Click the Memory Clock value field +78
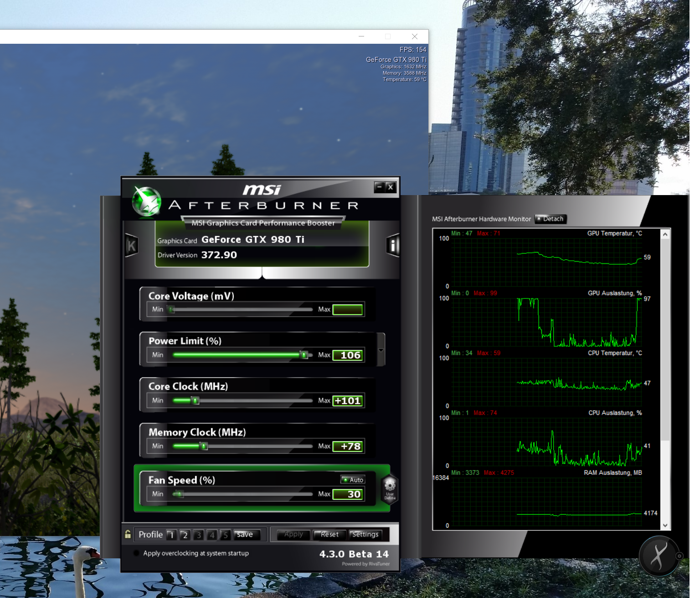700x598 pixels. [x=348, y=446]
